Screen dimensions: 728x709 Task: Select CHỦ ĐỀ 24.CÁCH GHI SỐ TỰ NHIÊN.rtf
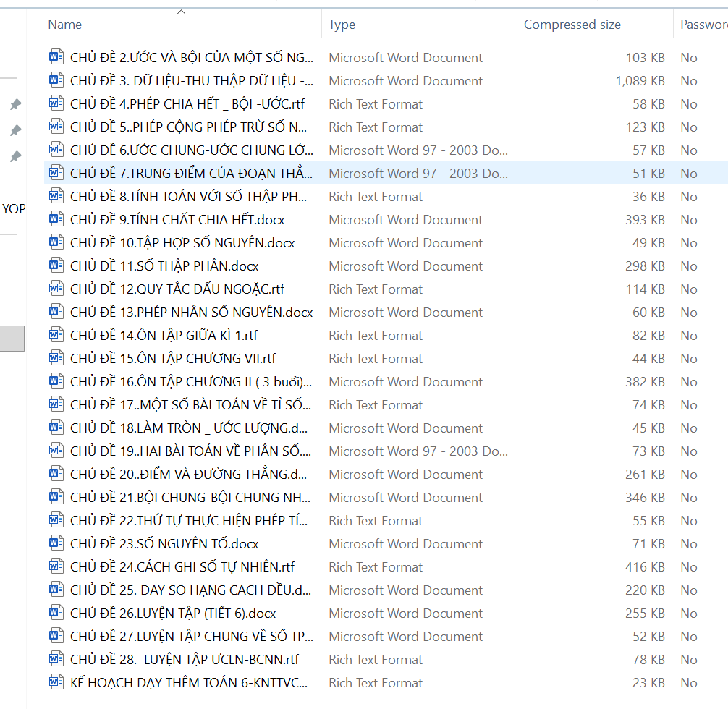click(x=182, y=566)
